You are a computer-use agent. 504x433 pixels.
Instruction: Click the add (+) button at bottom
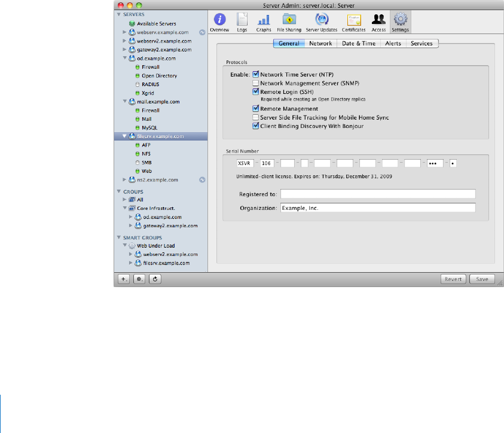click(x=124, y=279)
